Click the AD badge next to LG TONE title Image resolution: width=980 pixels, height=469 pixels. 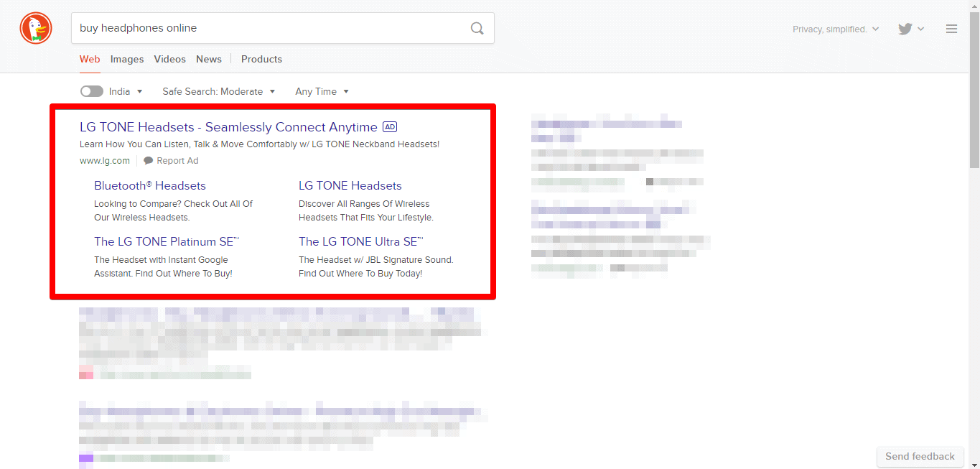pyautogui.click(x=390, y=127)
